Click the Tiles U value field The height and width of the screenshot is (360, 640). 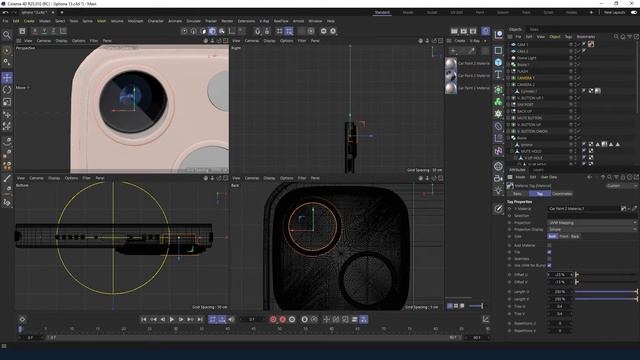pyautogui.click(x=560, y=307)
